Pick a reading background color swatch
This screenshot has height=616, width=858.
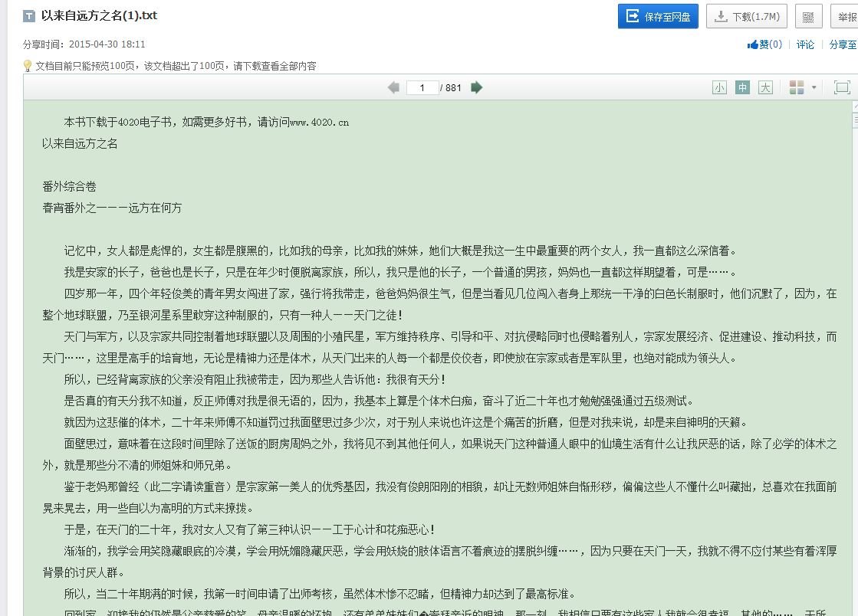click(x=796, y=87)
